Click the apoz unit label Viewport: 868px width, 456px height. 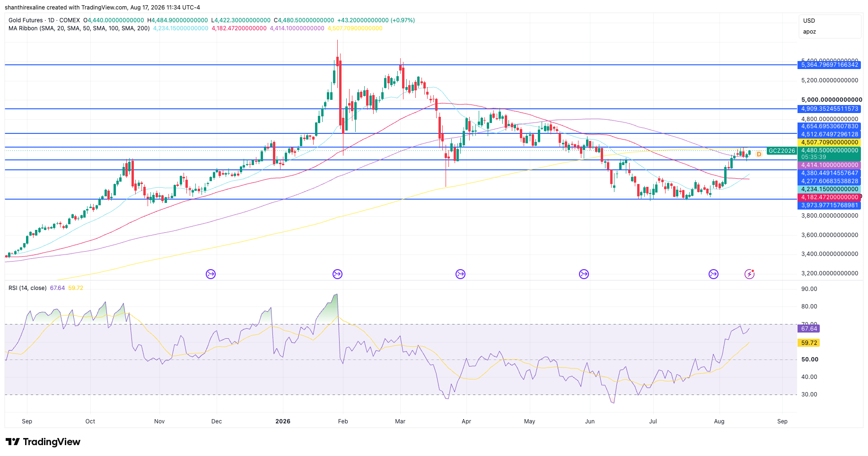click(x=809, y=32)
